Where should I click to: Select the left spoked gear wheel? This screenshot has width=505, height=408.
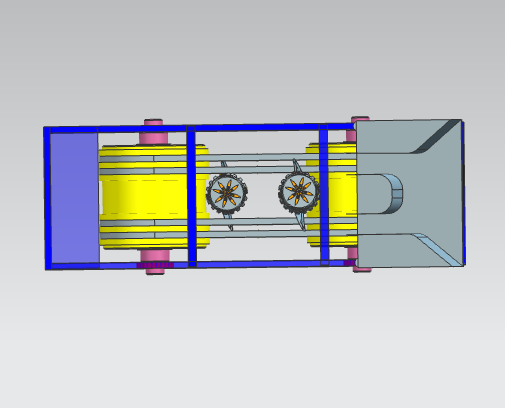click(227, 194)
